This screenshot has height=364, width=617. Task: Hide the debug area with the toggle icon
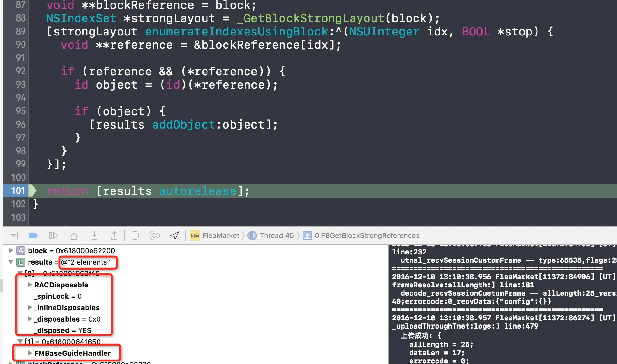coord(13,235)
